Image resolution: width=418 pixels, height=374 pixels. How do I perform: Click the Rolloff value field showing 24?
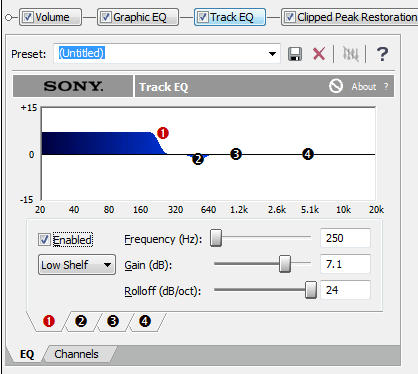coord(345,290)
